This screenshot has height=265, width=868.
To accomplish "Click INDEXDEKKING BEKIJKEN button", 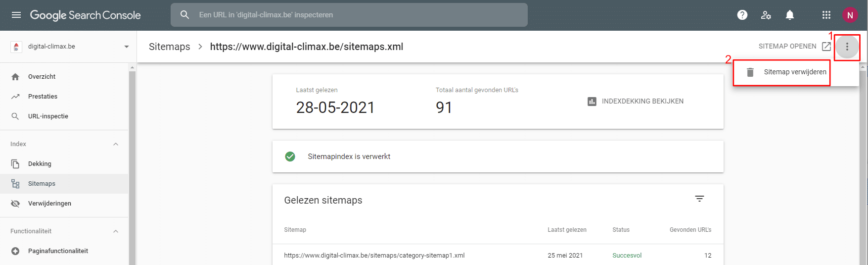I will (x=642, y=101).
